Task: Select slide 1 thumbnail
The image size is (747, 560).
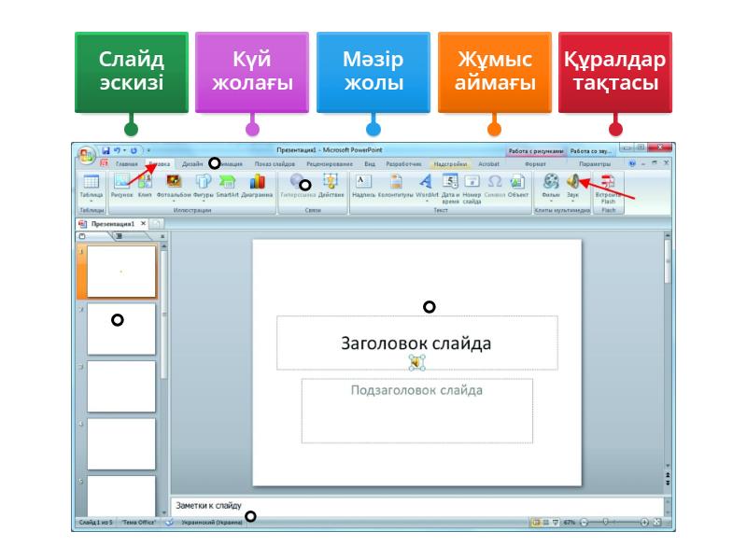Action: click(x=121, y=272)
